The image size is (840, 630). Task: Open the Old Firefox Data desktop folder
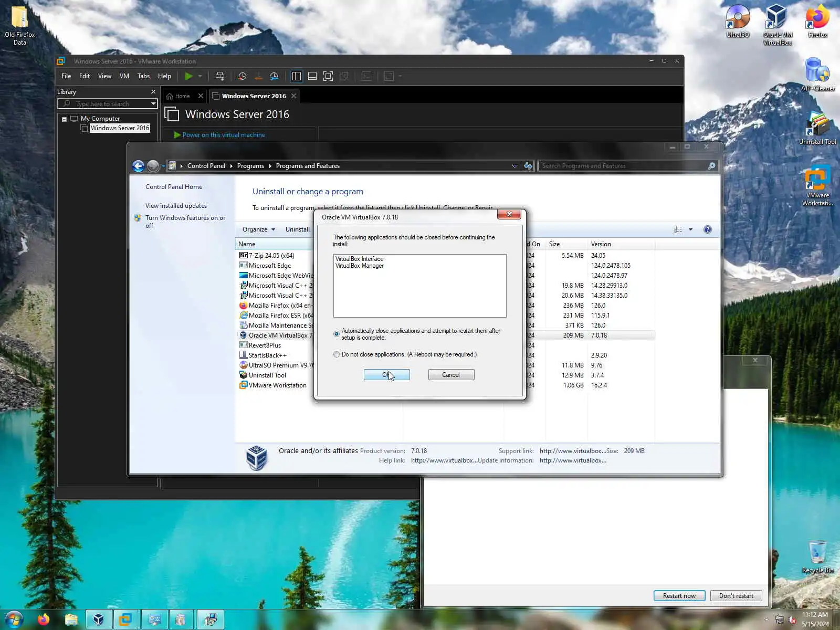click(20, 25)
